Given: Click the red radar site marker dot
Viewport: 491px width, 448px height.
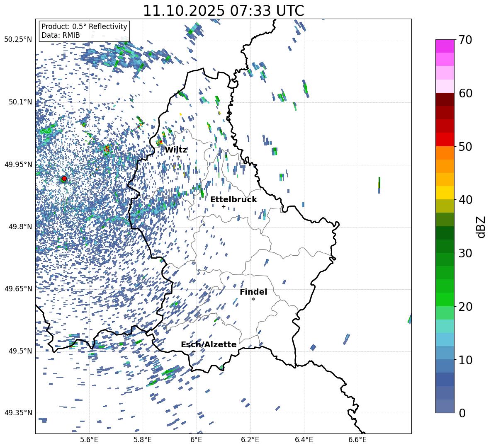Looking at the screenshot, I should tap(64, 179).
